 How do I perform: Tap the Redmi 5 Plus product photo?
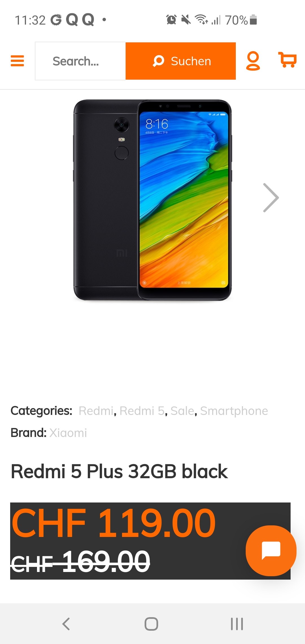[152, 200]
